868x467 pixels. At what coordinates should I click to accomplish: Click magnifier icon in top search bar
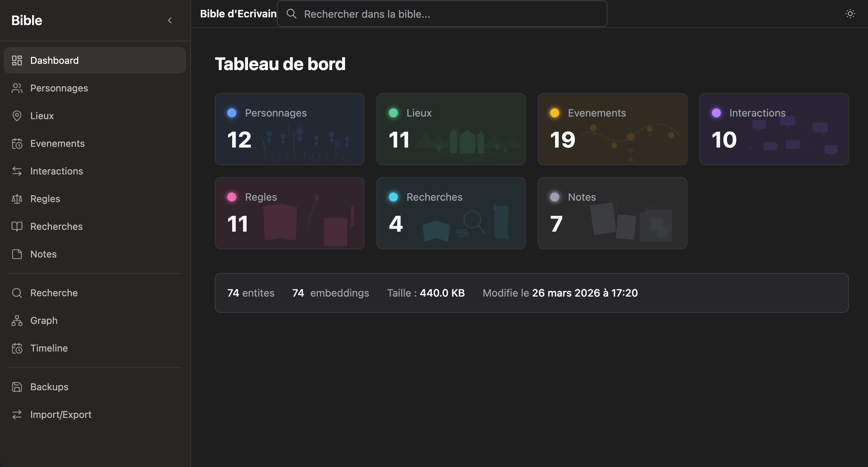click(x=292, y=14)
